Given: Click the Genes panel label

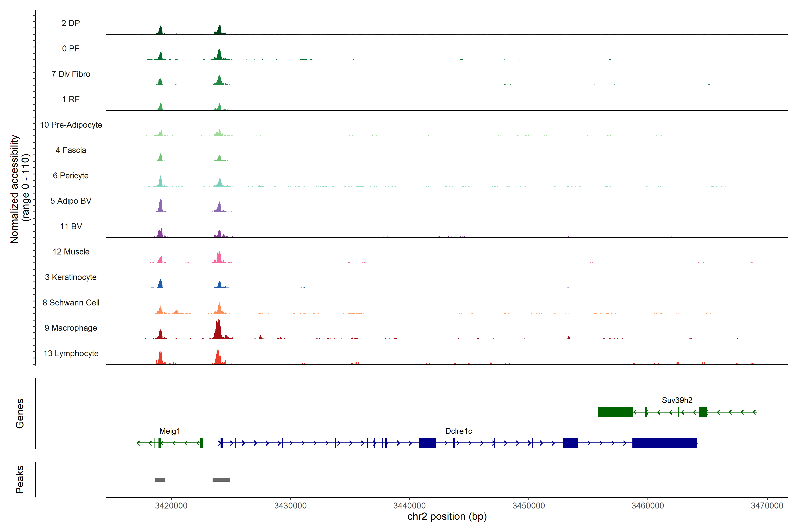Looking at the screenshot, I should (20, 414).
